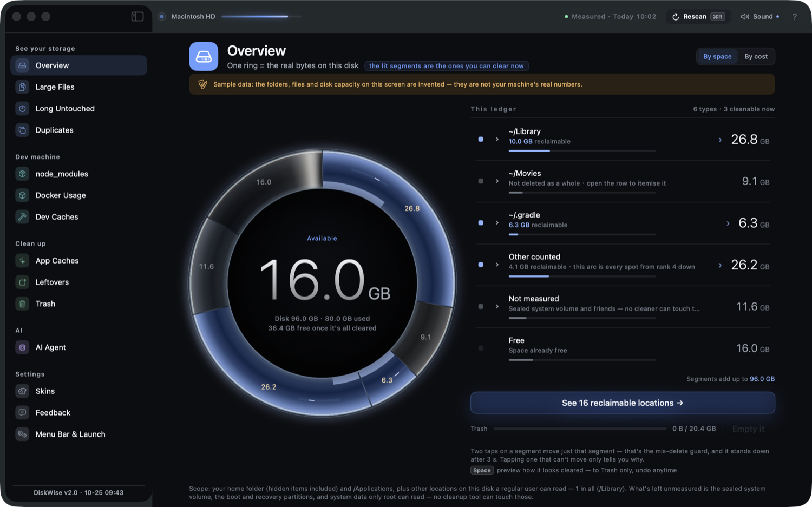
Task: Select node_modules in the Dev machine group
Action: (x=78, y=174)
